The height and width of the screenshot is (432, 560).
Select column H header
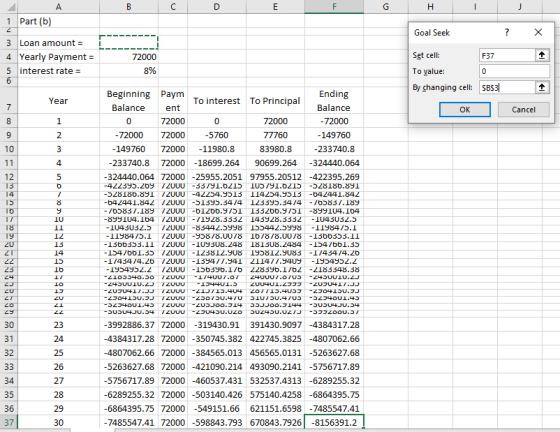[430, 6]
